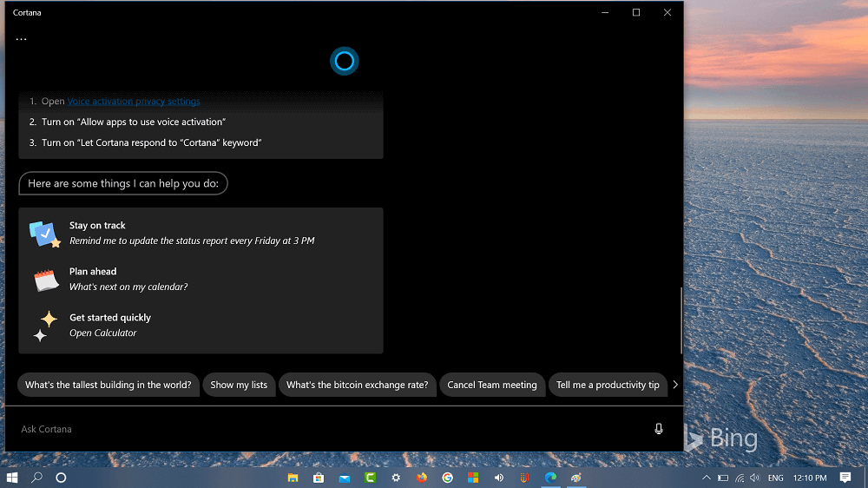Choose the 'Show my lists' chip
This screenshot has width=868, height=488.
pyautogui.click(x=239, y=385)
